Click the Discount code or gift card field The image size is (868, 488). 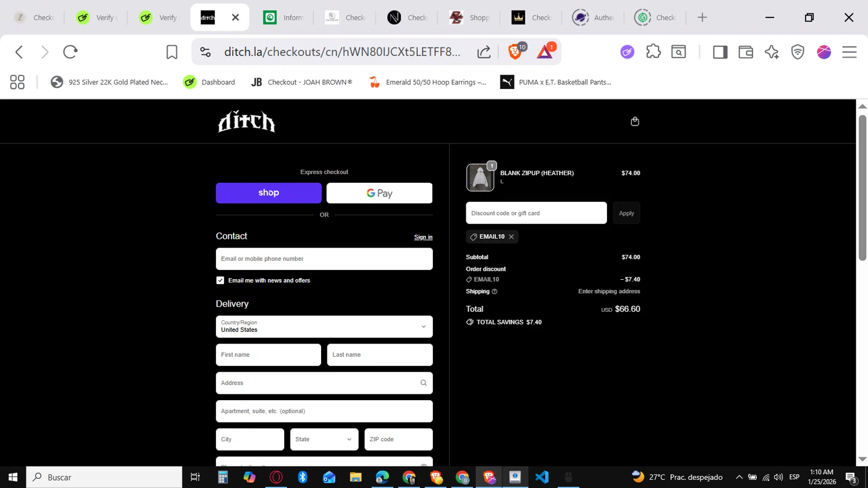click(x=536, y=213)
